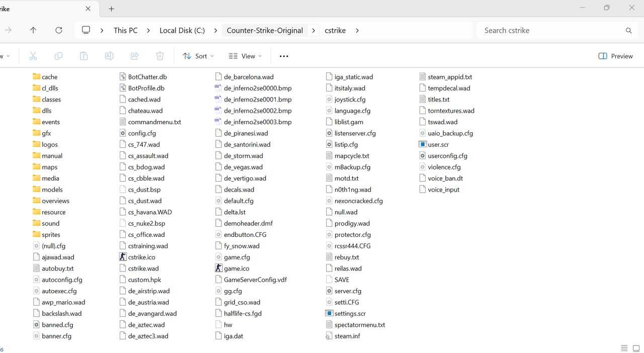Select demoheader.dmf file
Screen dimensions: 644x353
pos(244,223)
